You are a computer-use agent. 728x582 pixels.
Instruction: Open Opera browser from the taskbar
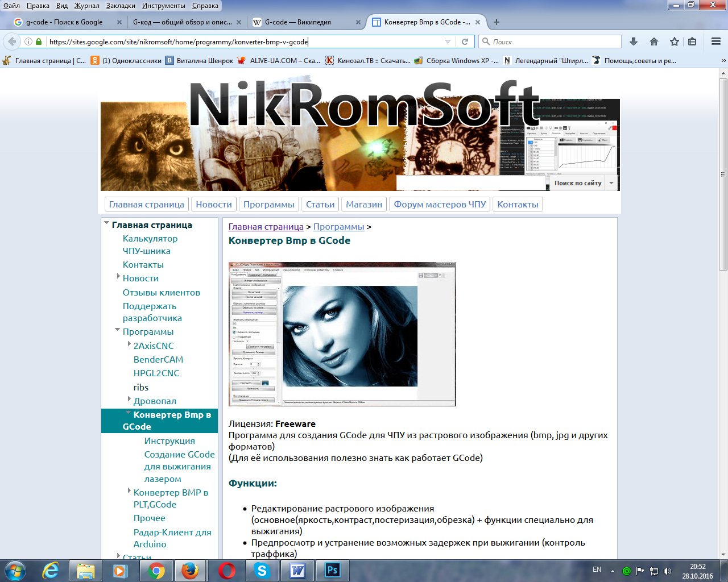(227, 571)
